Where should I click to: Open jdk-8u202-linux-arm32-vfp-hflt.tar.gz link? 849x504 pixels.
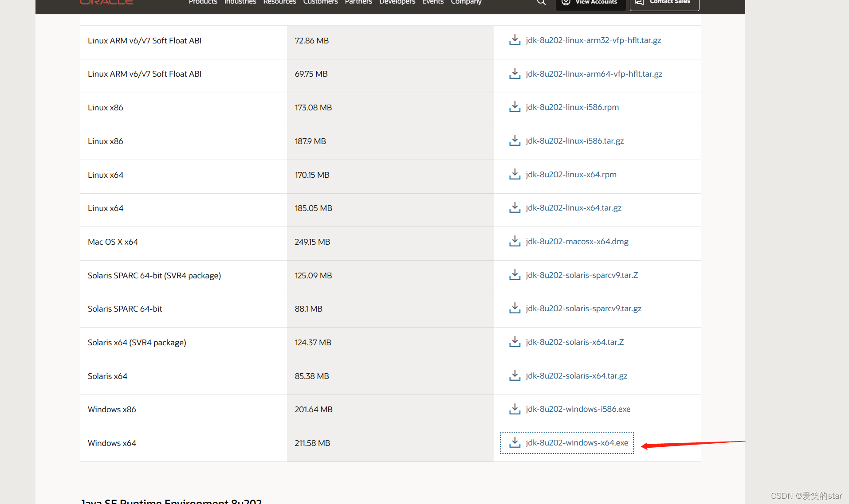tap(594, 40)
